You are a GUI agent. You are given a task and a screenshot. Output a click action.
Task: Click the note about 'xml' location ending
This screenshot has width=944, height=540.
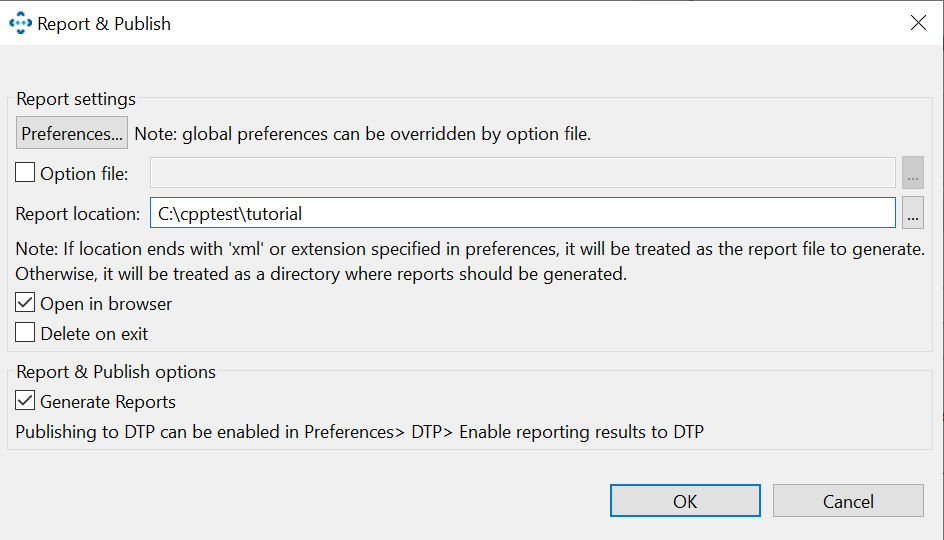[470, 261]
